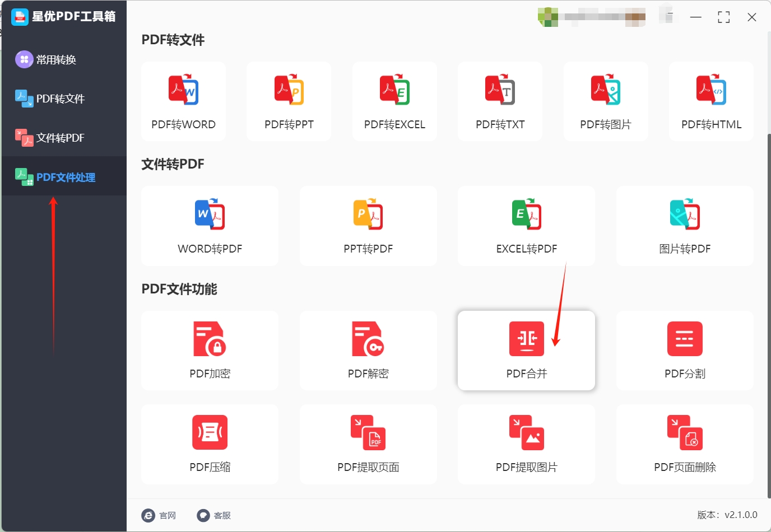This screenshot has width=771, height=532.
Task: Click the 星优PDF工具箱 app logo
Action: 20,17
